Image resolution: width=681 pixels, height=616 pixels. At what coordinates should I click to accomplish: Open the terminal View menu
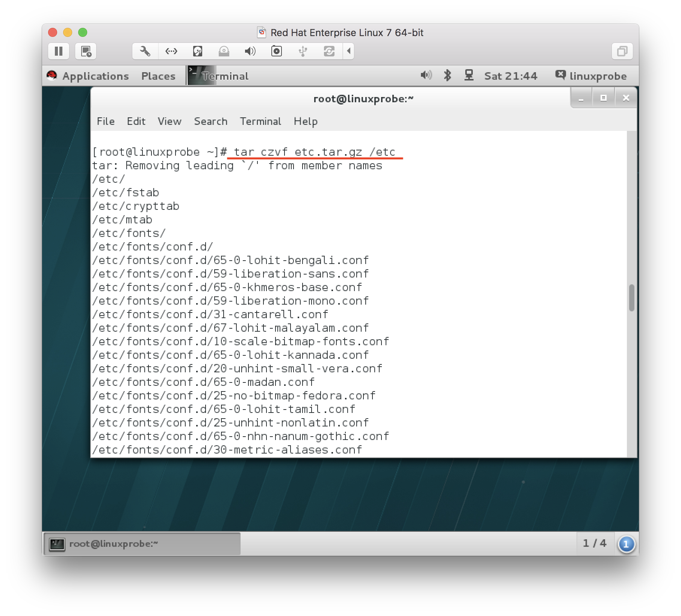point(169,121)
